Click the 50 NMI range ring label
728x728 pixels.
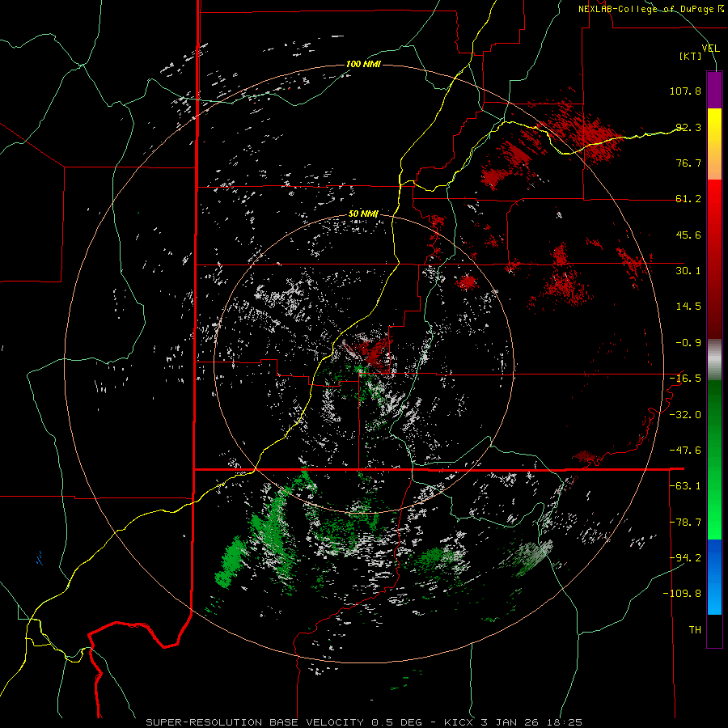(x=363, y=214)
